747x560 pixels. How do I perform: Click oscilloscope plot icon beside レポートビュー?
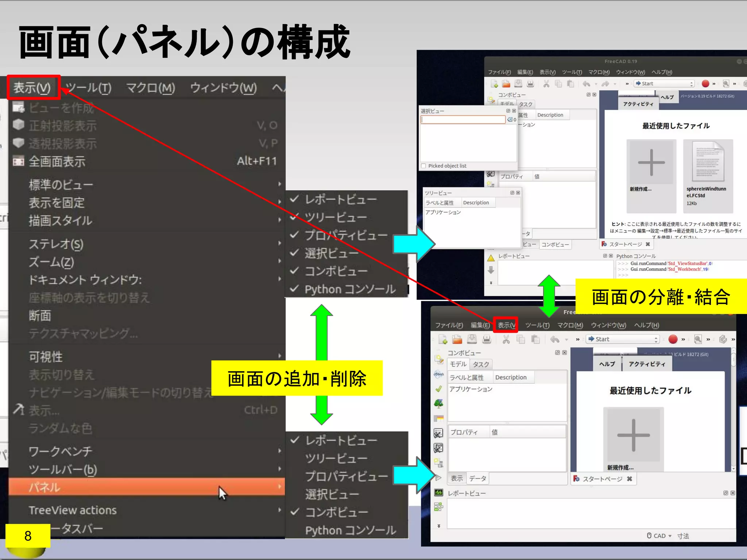point(438,493)
